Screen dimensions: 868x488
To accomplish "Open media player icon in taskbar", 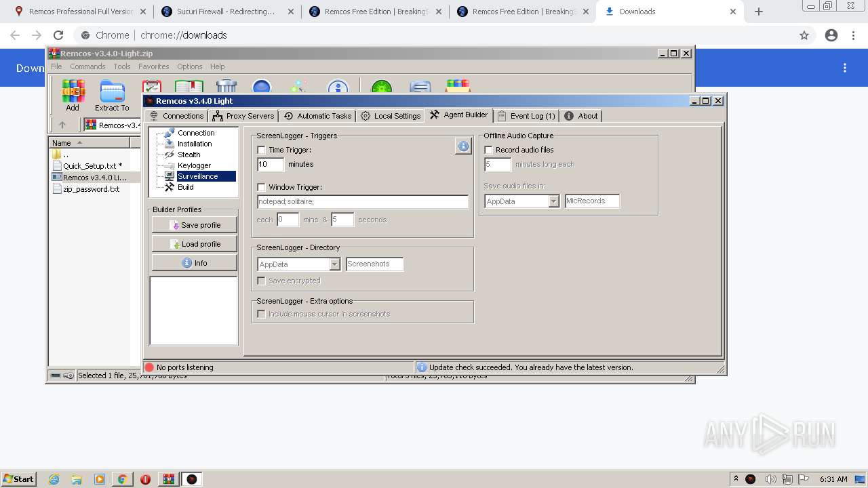I will coord(100,479).
